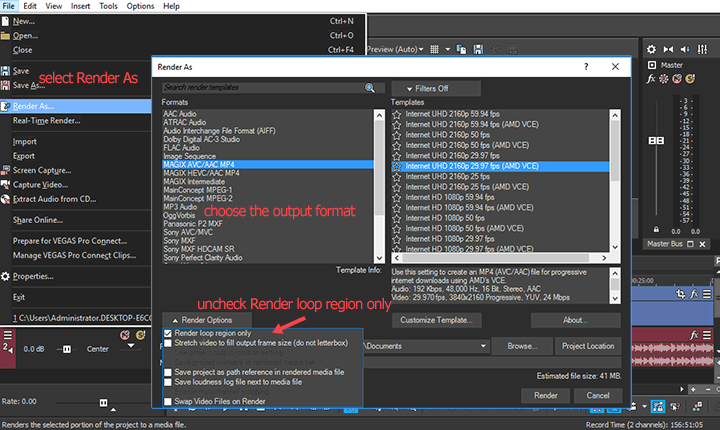Toggle favorite star for Internet HD 1080p 50 fps
Viewport: 720px width, 430px height.
click(x=397, y=218)
